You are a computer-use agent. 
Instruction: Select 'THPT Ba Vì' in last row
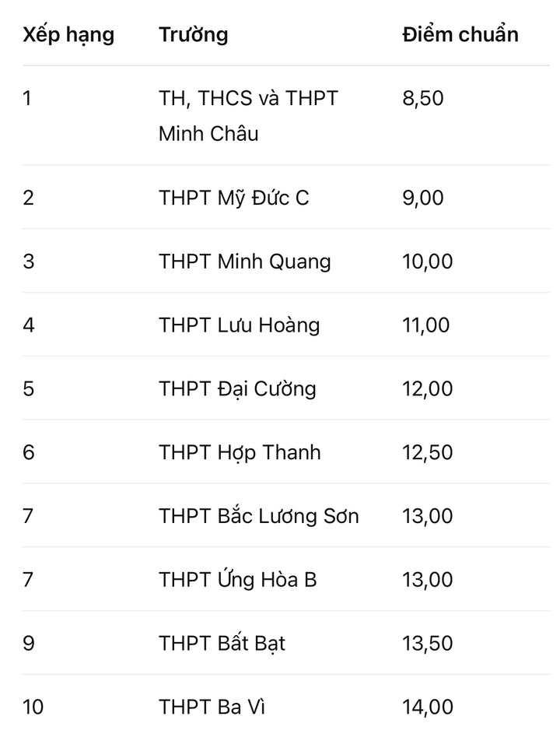pyautogui.click(x=212, y=707)
